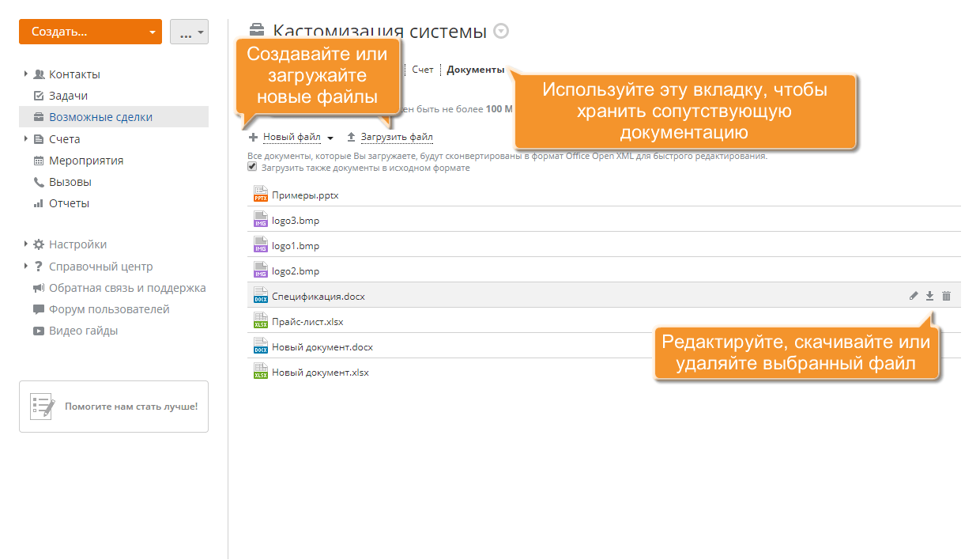This screenshot has height=560, width=980.
Task: Open the title dropdown next to Кастомизация системы
Action: click(501, 32)
